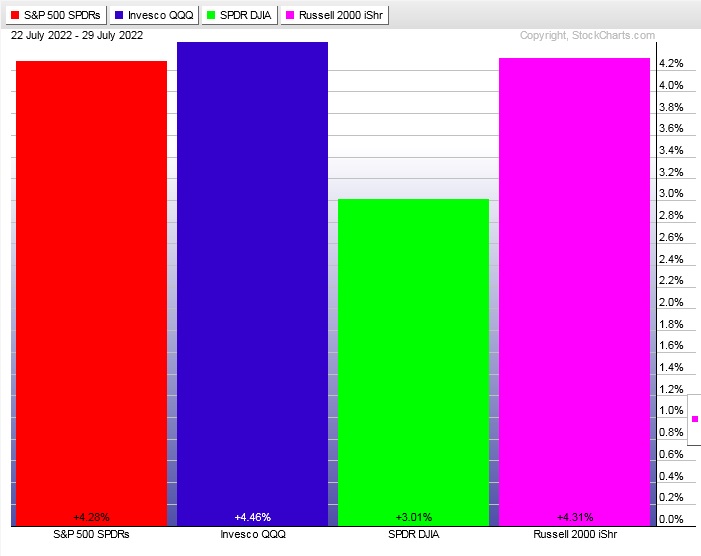
Task: Click the magenta Russell 2000 legend swatch
Action: click(290, 15)
